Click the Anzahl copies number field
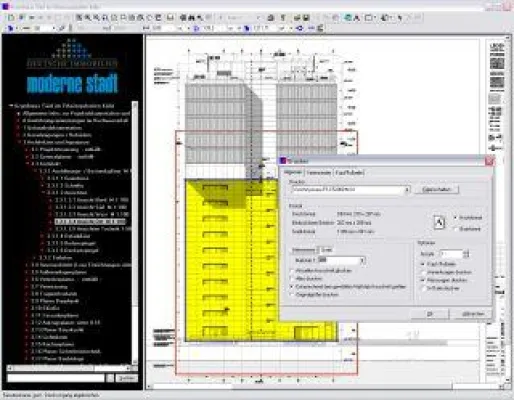The height and width of the screenshot is (400, 514). click(x=451, y=254)
